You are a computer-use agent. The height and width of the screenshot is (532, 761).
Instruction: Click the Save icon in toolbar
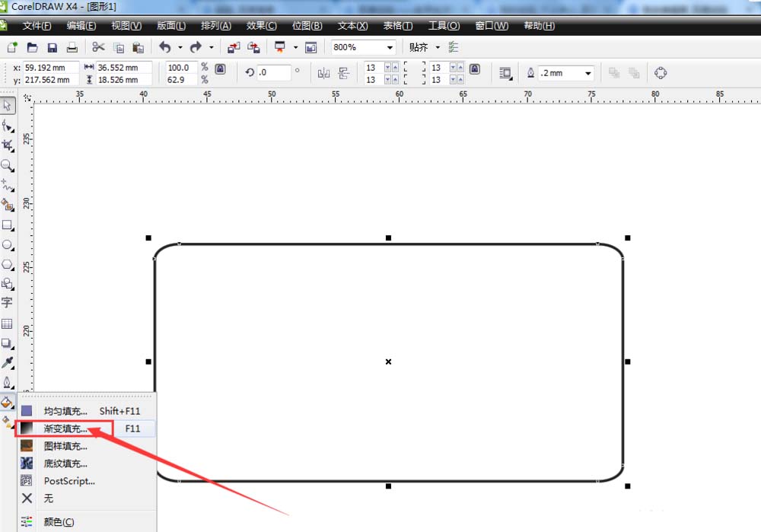tap(53, 47)
